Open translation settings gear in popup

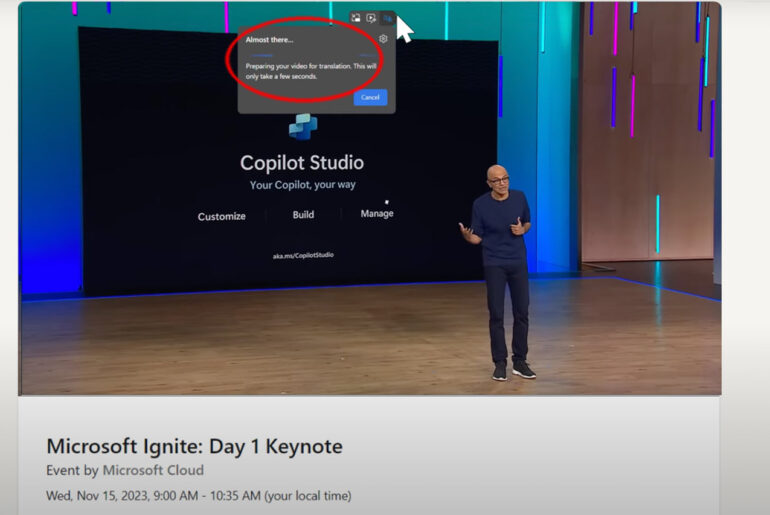pyautogui.click(x=383, y=39)
